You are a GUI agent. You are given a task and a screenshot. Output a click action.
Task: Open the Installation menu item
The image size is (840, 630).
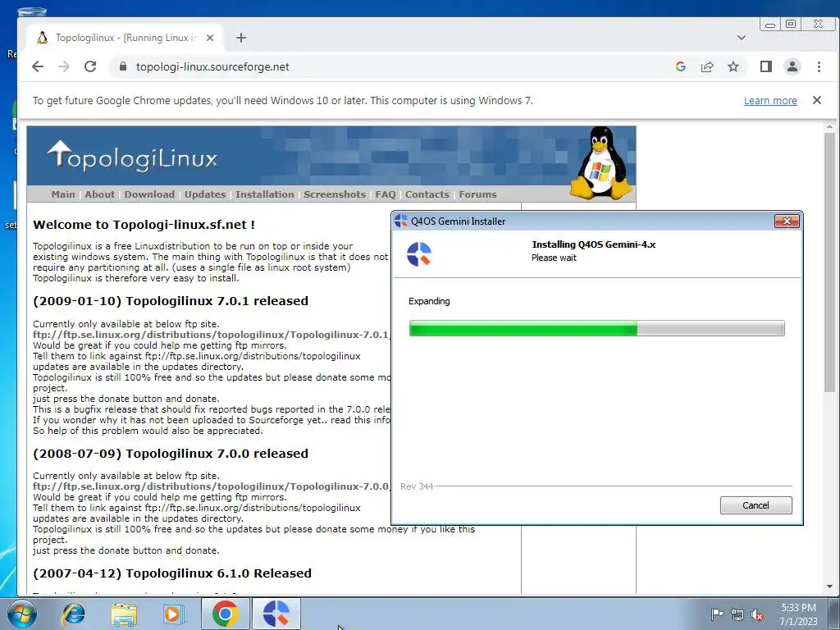(265, 194)
